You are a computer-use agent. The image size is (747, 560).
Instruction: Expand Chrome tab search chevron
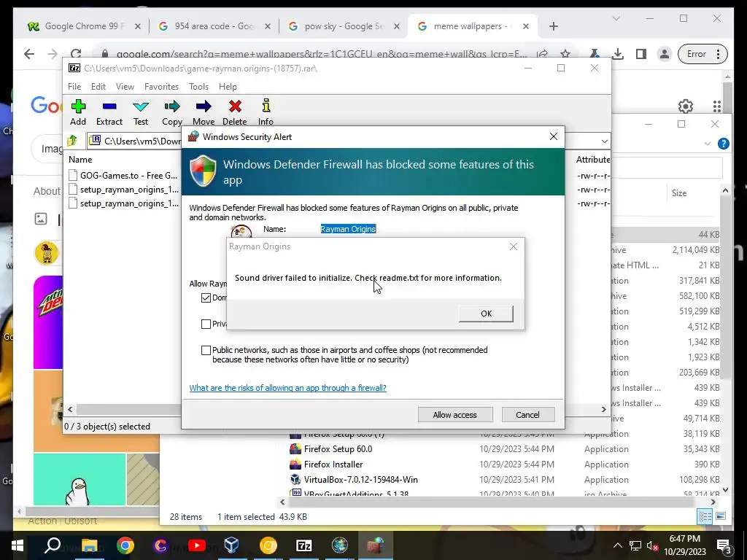[x=616, y=18]
